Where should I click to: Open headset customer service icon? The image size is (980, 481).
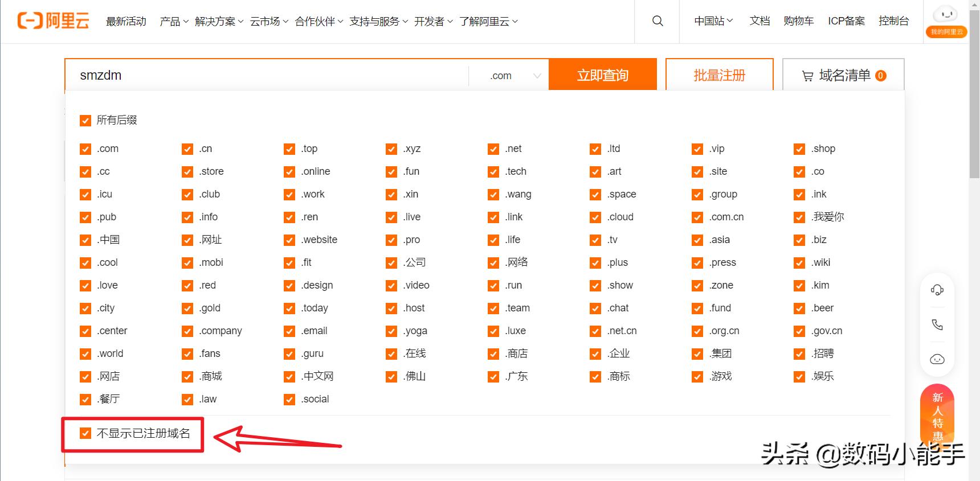click(x=937, y=290)
